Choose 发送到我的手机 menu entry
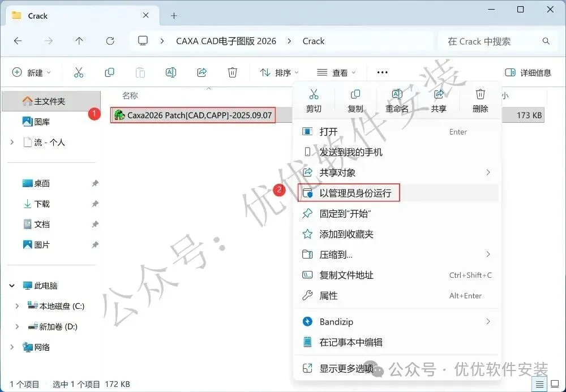 point(397,152)
